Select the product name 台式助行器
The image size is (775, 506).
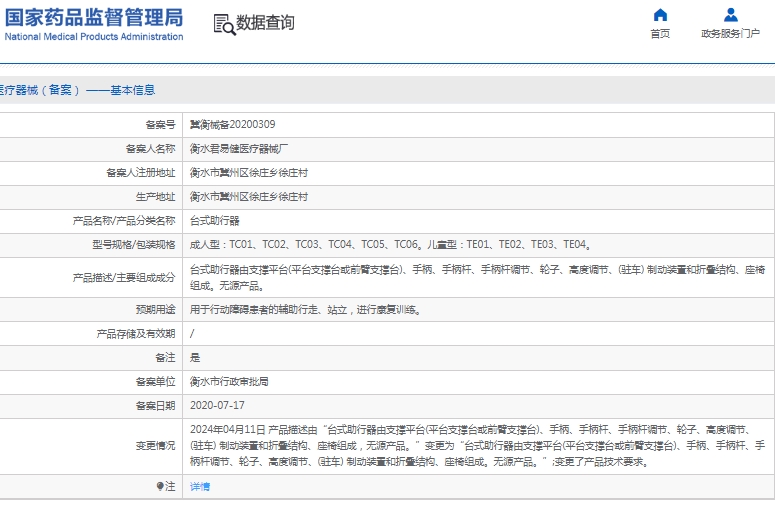point(215,221)
